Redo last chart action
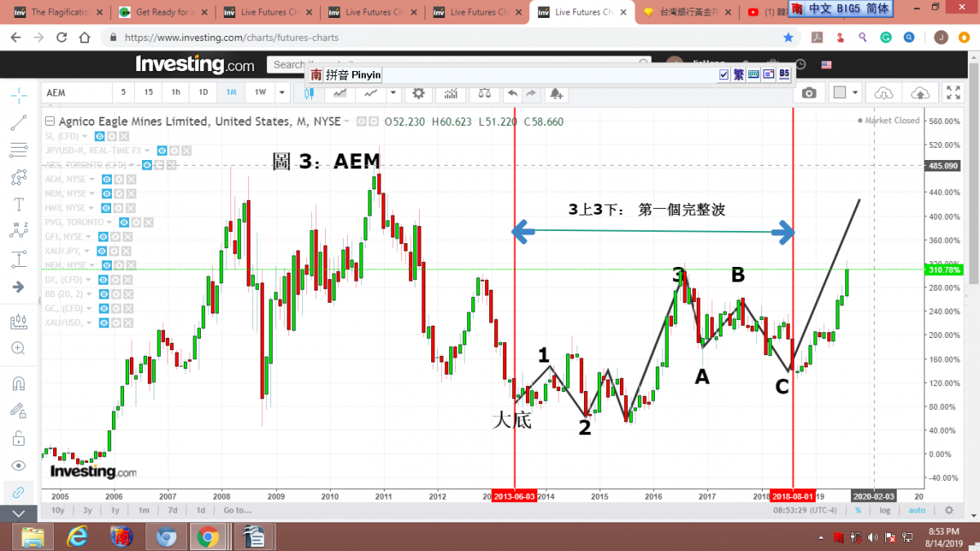Image resolution: width=980 pixels, height=551 pixels. (x=531, y=93)
